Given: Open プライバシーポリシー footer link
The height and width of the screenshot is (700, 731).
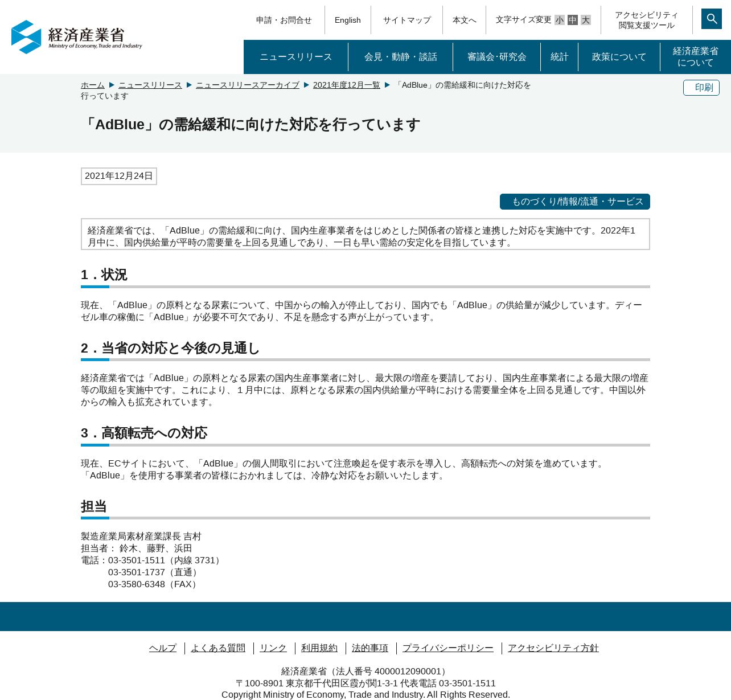Looking at the screenshot, I should pyautogui.click(x=448, y=648).
